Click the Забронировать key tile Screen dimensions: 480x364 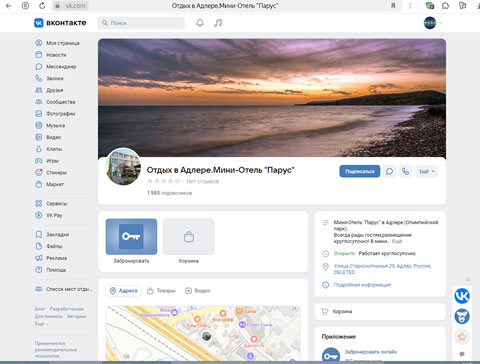click(131, 237)
